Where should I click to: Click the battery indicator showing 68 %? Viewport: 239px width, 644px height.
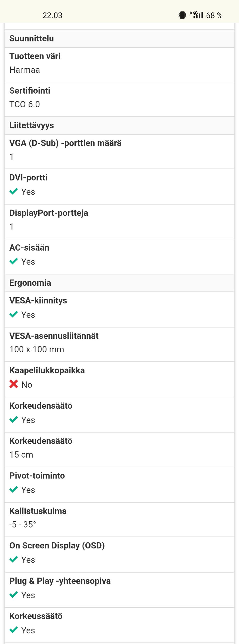point(214,15)
